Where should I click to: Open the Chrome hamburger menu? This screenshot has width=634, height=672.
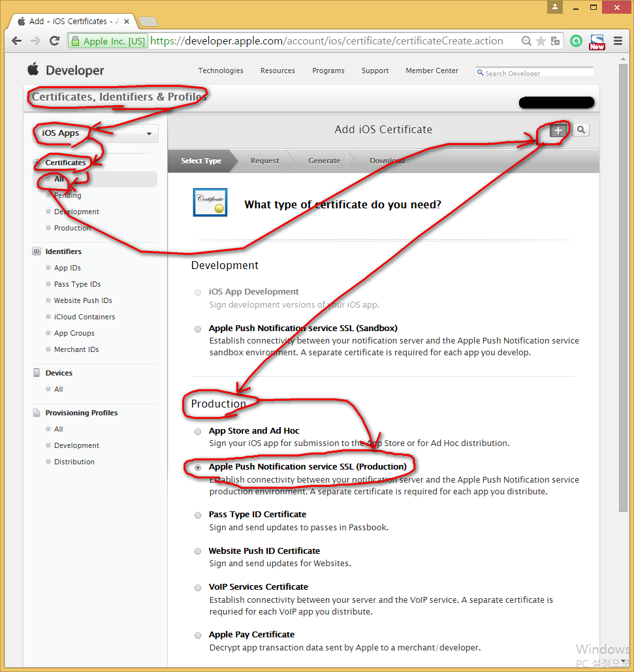coord(618,41)
